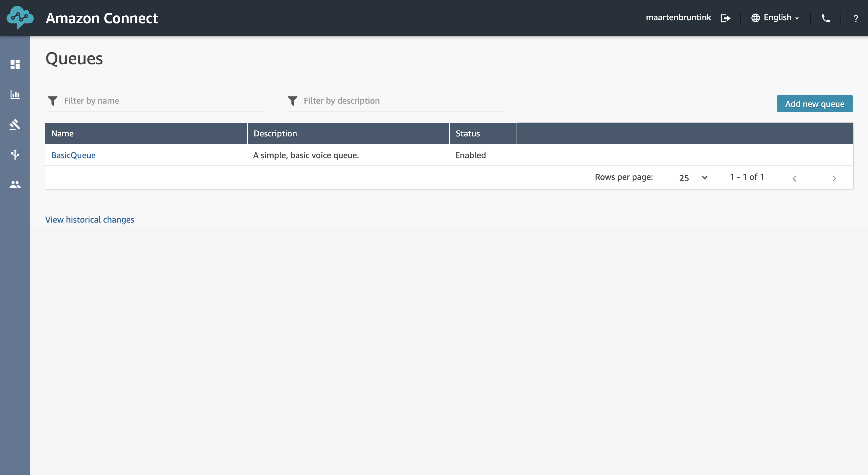Go to previous page arrow
Image resolution: width=868 pixels, height=475 pixels.
[x=794, y=178]
